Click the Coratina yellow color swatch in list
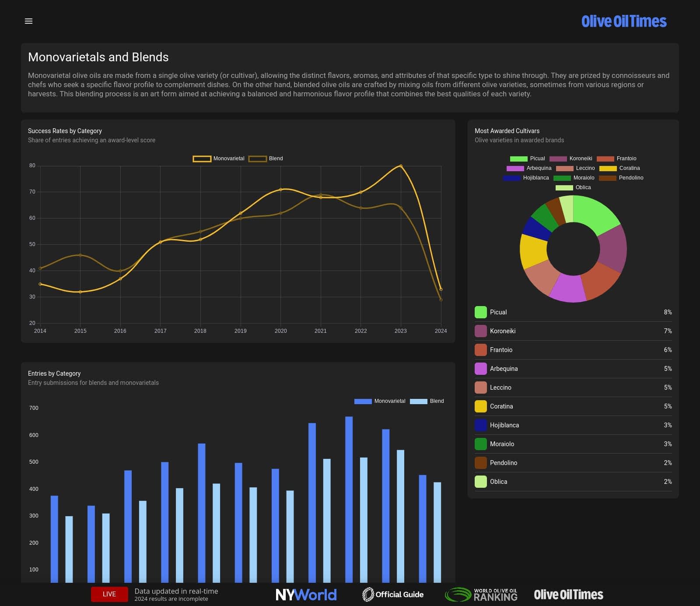700x606 pixels. [x=481, y=406]
